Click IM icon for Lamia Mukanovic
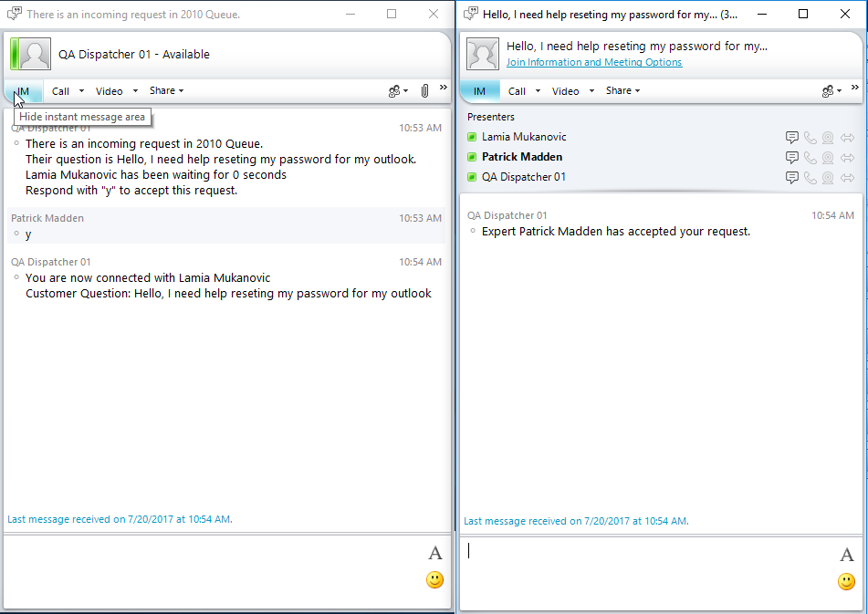868x614 pixels. (x=792, y=137)
